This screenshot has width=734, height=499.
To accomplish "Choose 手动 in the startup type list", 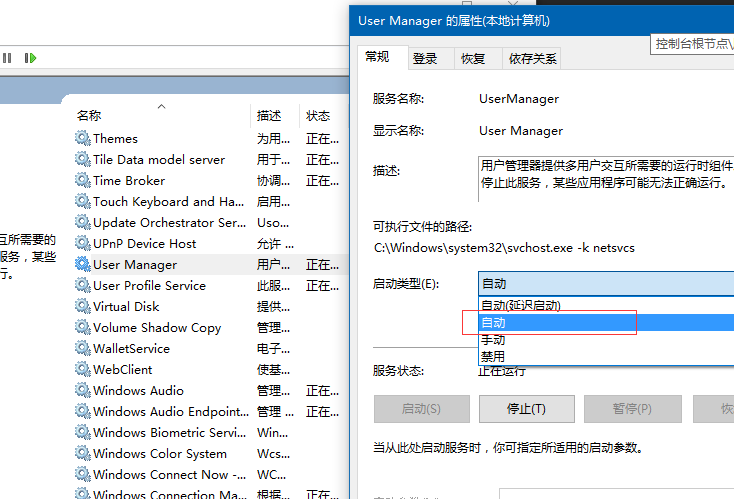I will (493, 340).
